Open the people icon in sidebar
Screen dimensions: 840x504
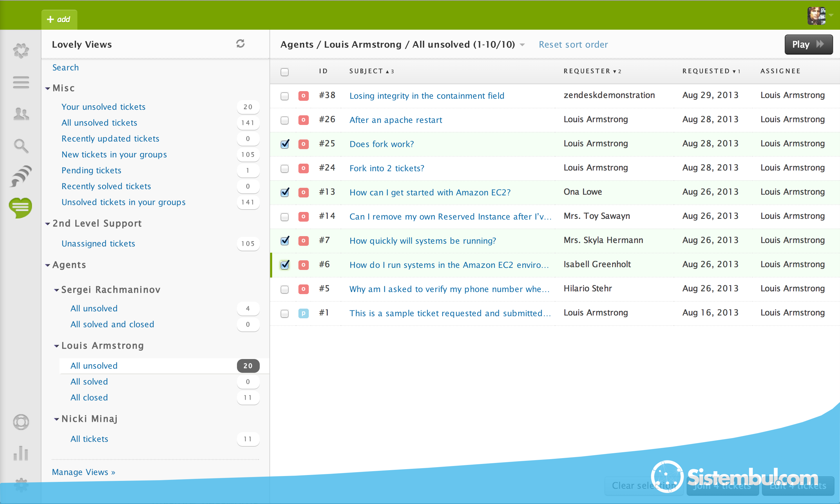coord(21,114)
